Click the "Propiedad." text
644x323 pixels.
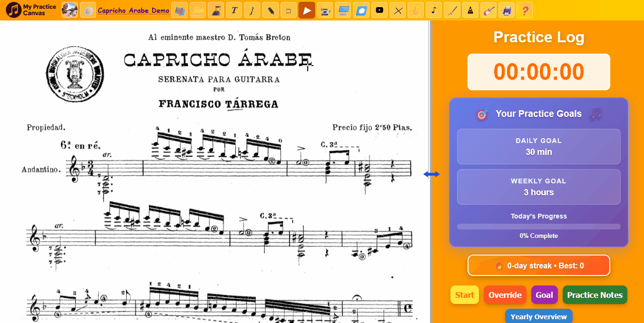click(x=46, y=128)
